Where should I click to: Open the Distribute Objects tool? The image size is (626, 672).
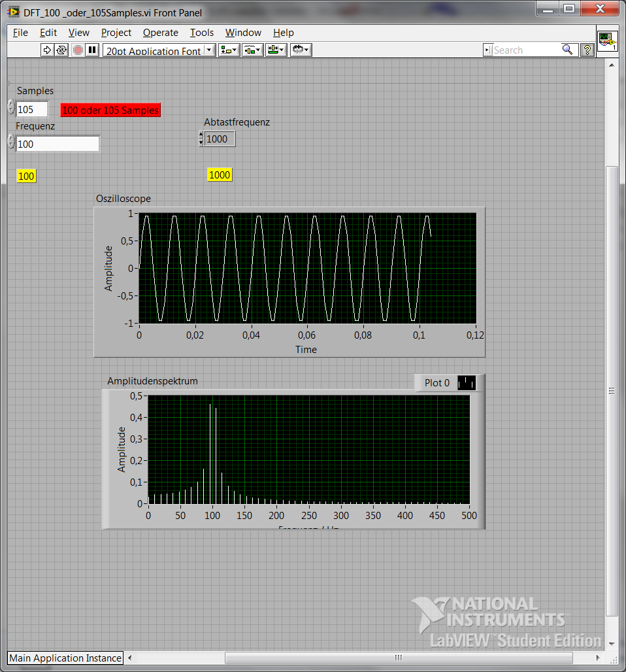coord(252,50)
